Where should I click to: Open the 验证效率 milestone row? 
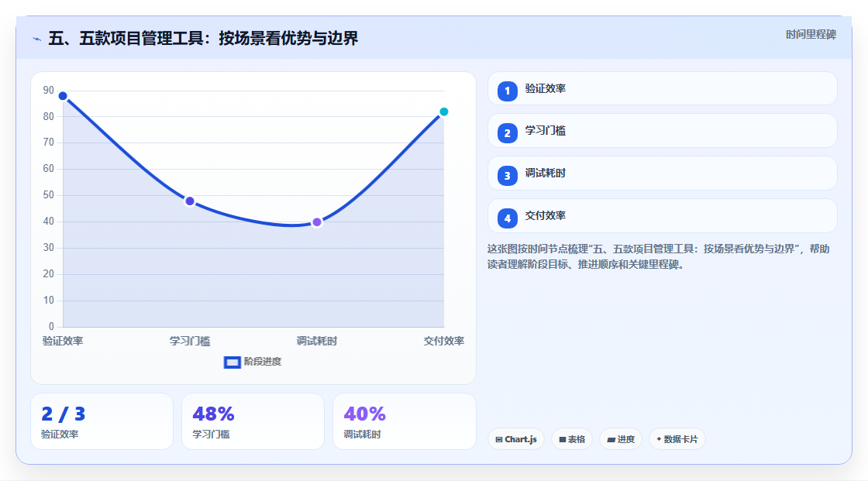pyautogui.click(x=662, y=88)
